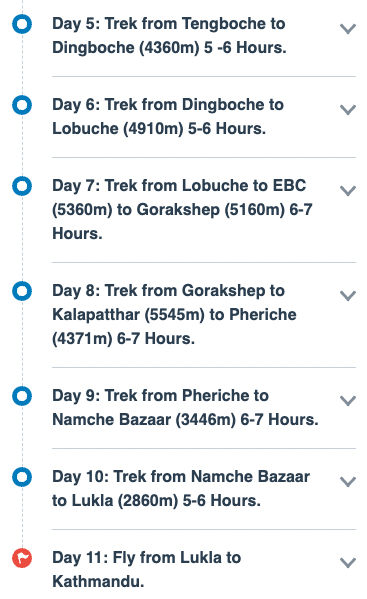Click the Day 5 blue circle marker

22,24
